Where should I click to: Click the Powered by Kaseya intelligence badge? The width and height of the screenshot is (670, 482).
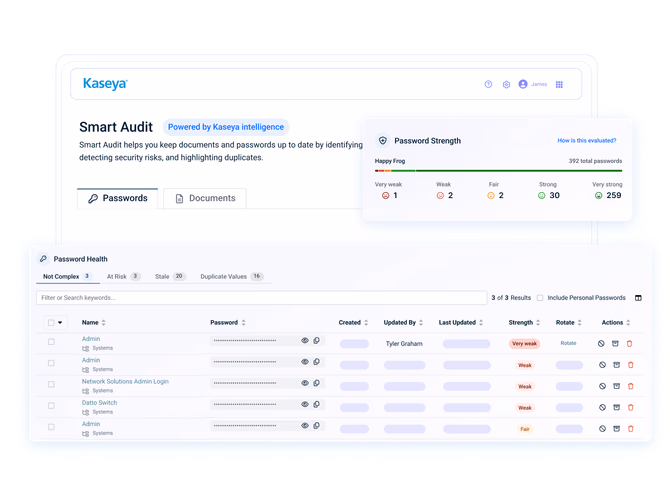tap(226, 127)
